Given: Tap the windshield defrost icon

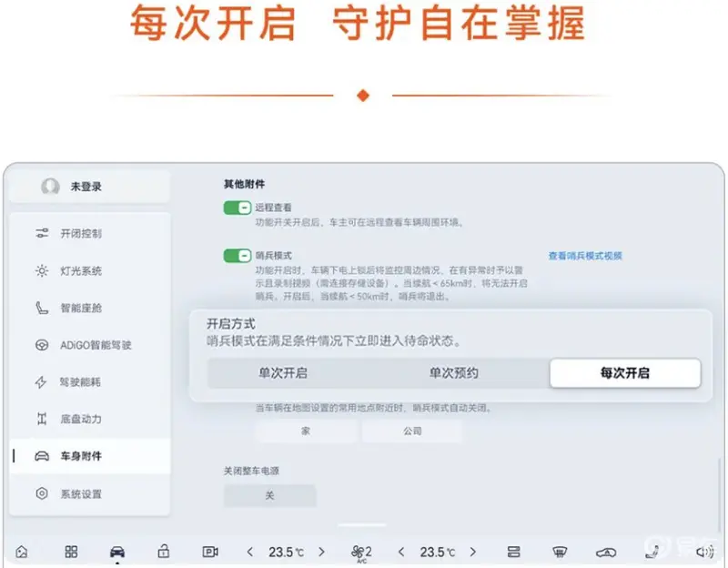Looking at the screenshot, I should coord(561,552).
